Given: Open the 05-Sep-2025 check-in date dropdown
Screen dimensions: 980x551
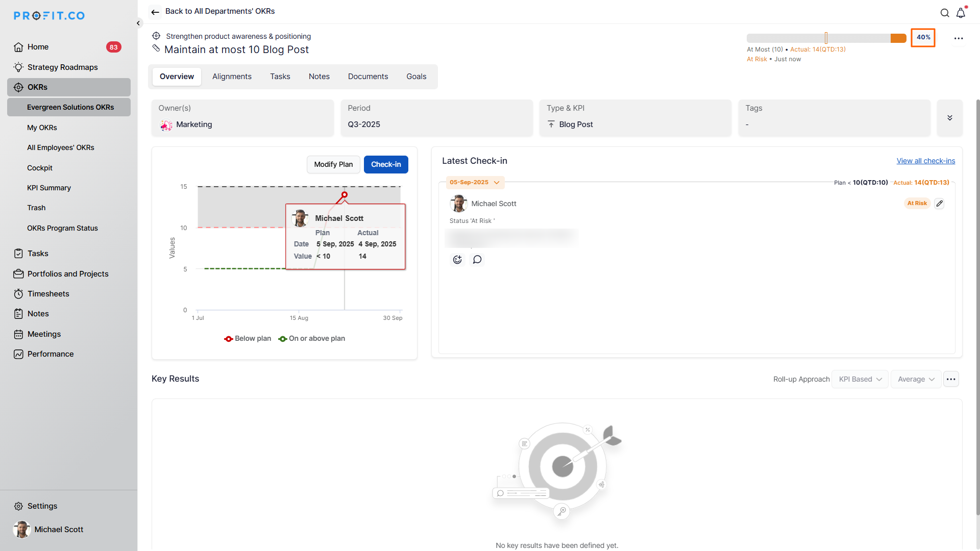Looking at the screenshot, I should coord(475,183).
